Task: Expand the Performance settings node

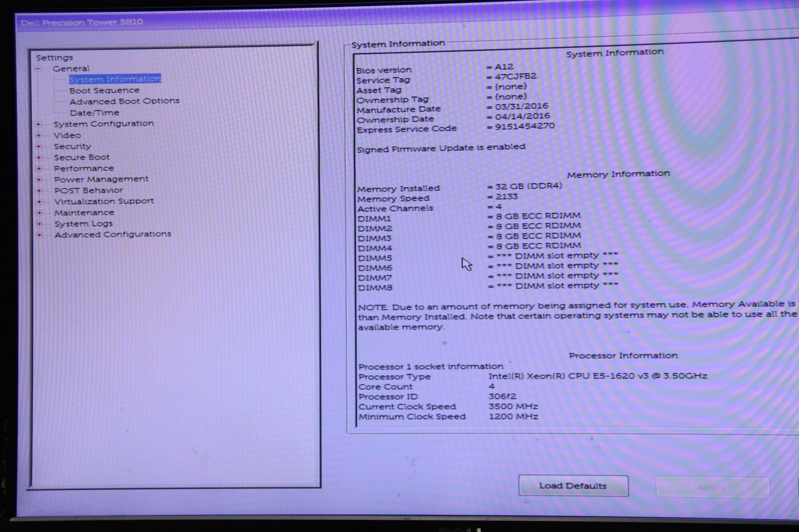Action: pos(38,169)
